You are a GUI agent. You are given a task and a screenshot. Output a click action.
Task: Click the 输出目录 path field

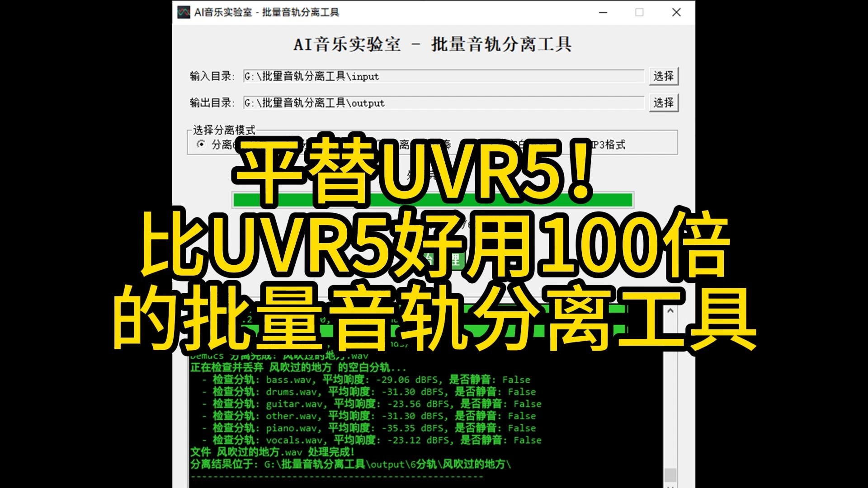[443, 103]
